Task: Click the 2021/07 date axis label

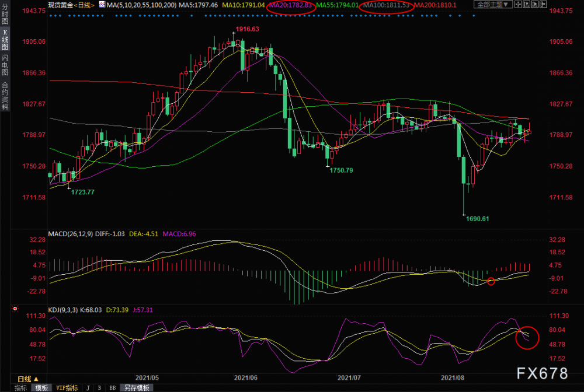Action: 349,377
